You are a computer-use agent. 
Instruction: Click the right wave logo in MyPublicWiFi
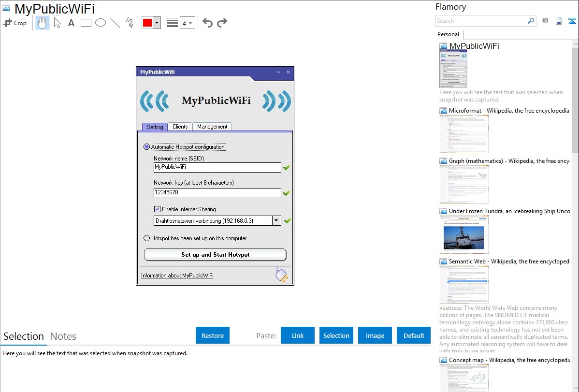click(276, 101)
